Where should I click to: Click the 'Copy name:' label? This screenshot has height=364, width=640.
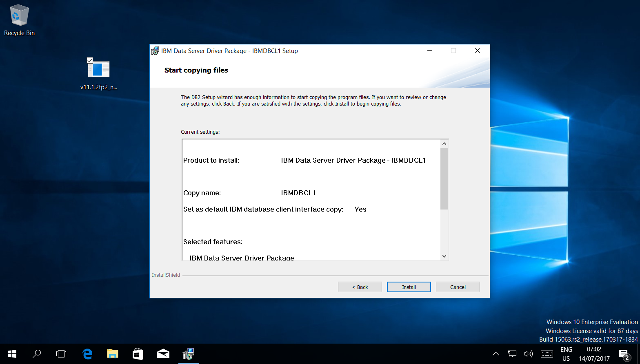pos(202,193)
